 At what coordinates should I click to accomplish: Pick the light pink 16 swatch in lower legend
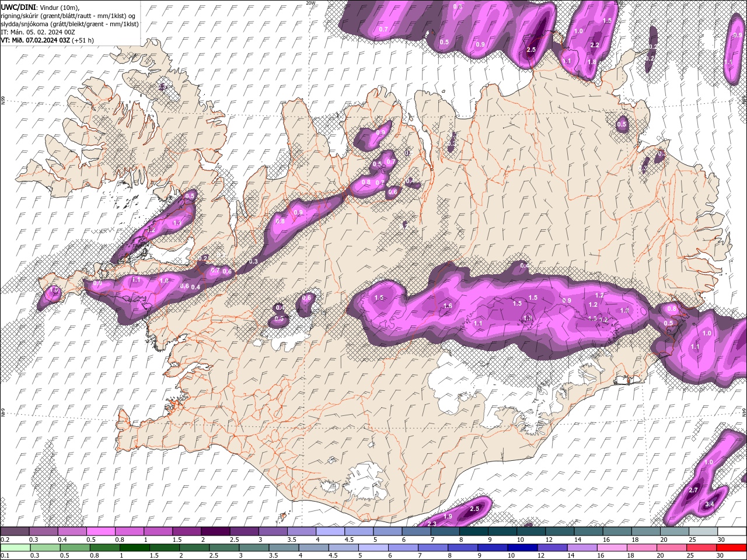point(612,548)
